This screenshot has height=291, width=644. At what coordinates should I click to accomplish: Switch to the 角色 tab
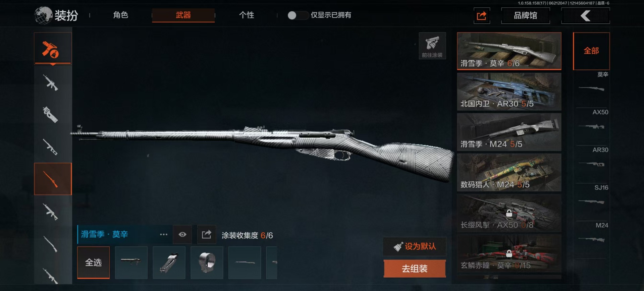pyautogui.click(x=120, y=15)
